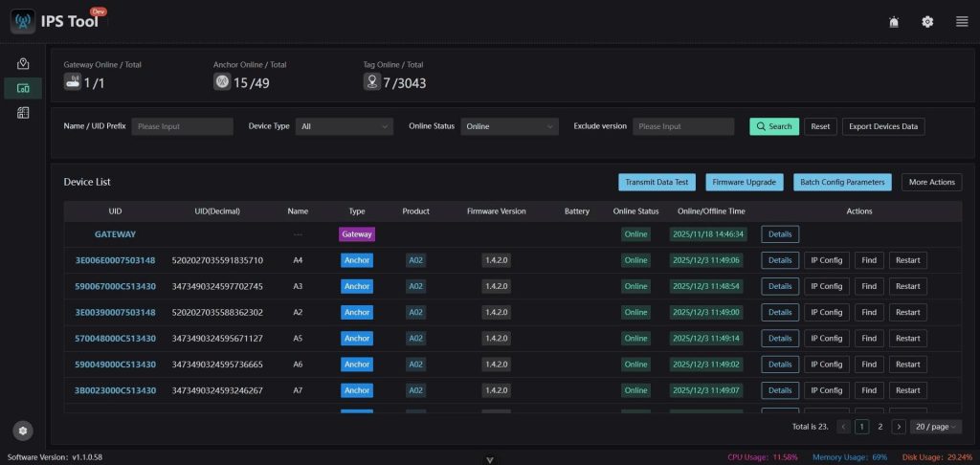The width and height of the screenshot is (980, 465).
Task: Click Export Devices Data button
Action: [883, 126]
